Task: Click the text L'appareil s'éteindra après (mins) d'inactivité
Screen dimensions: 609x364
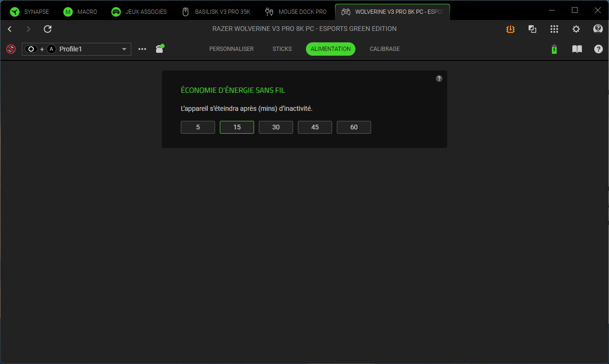Action: pos(246,108)
